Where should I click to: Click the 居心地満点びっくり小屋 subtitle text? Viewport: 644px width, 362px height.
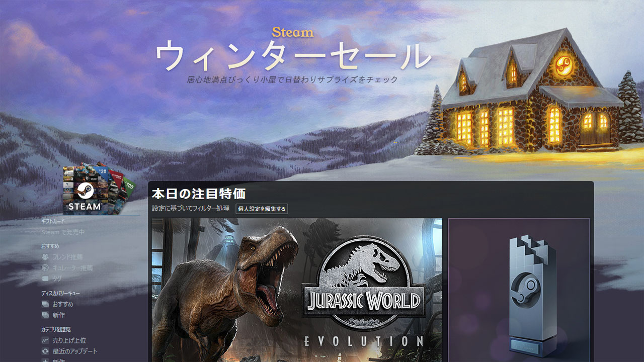pyautogui.click(x=292, y=79)
